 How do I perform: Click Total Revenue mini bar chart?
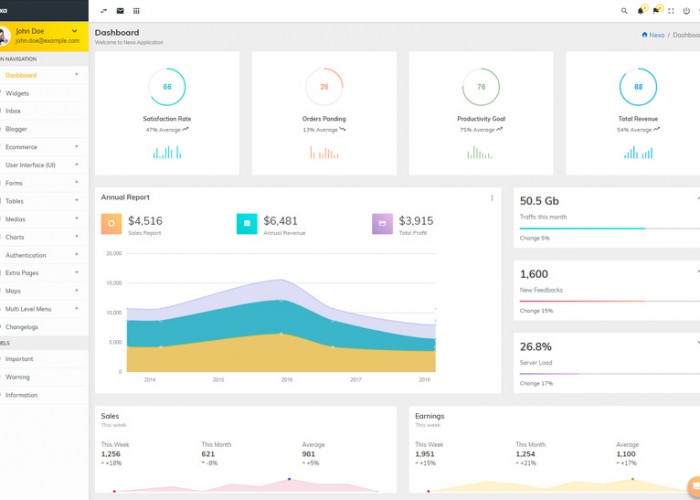[x=638, y=152]
